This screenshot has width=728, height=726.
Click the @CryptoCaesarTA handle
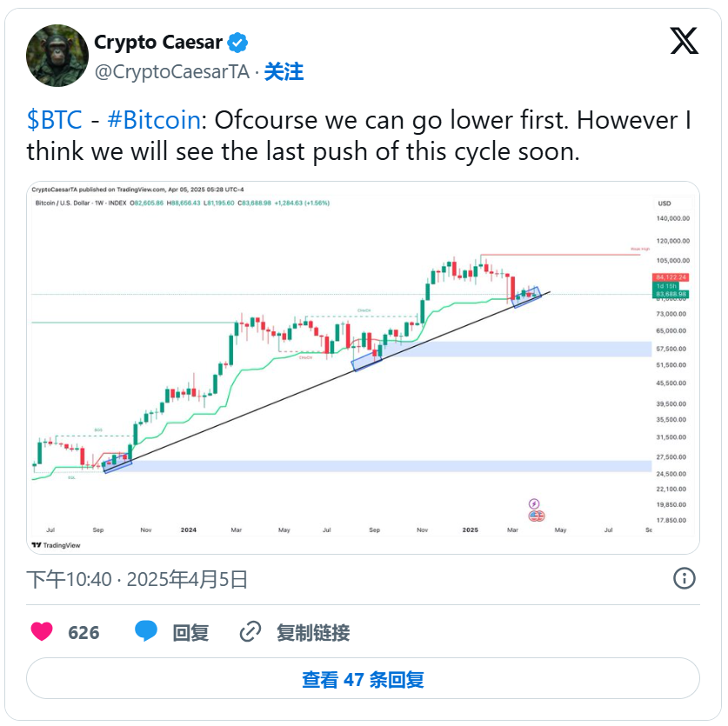pyautogui.click(x=171, y=72)
